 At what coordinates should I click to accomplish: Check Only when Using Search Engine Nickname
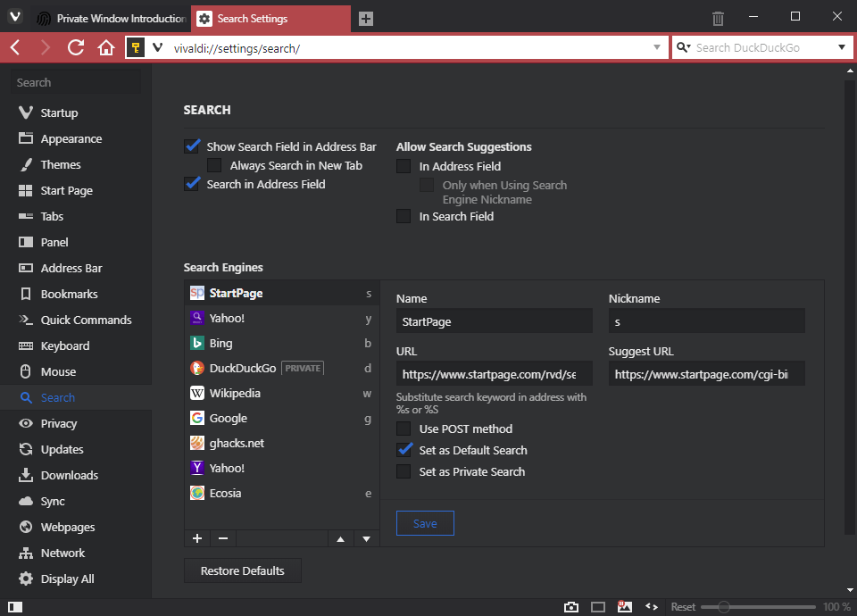coord(427,185)
